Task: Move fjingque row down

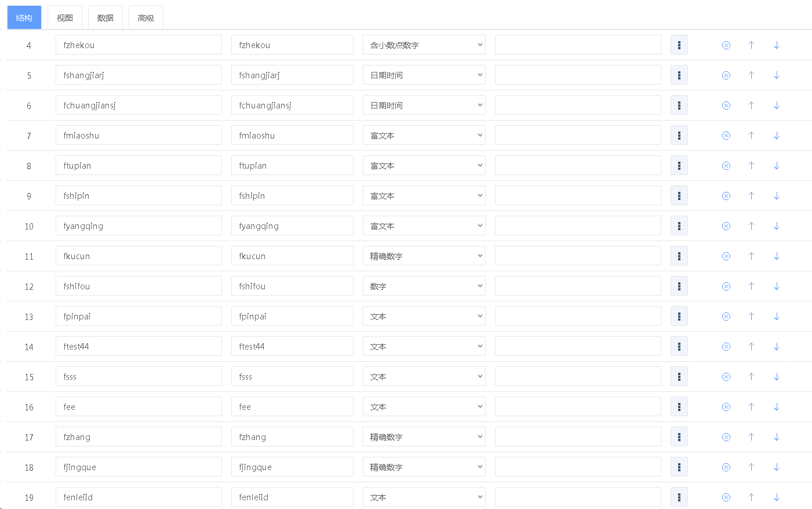Action: [777, 467]
